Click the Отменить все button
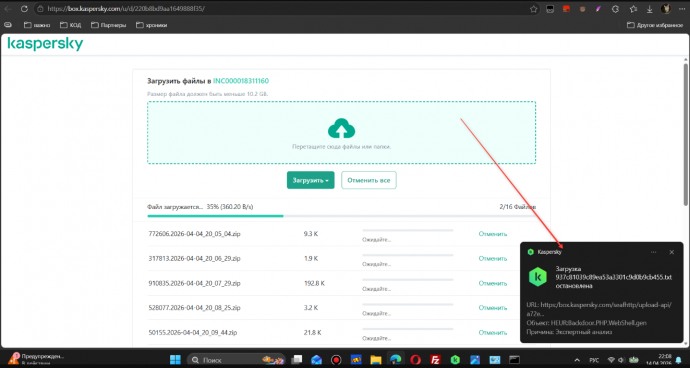The width and height of the screenshot is (690, 368). [369, 180]
